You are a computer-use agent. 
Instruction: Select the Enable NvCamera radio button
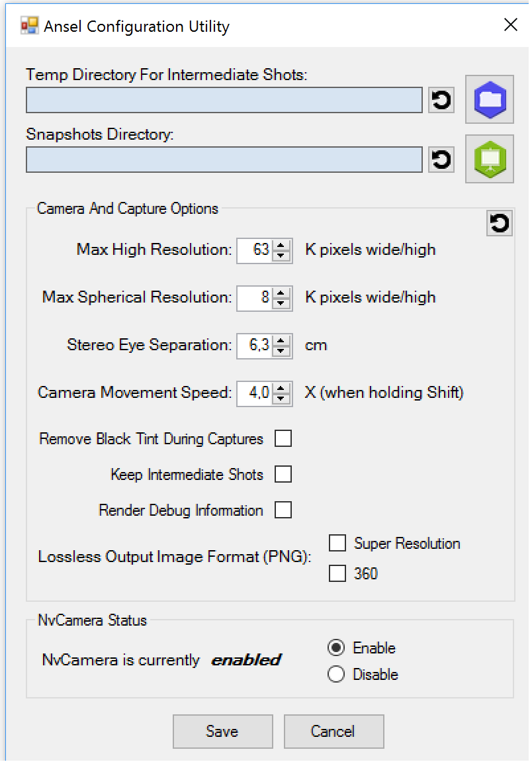click(x=336, y=647)
